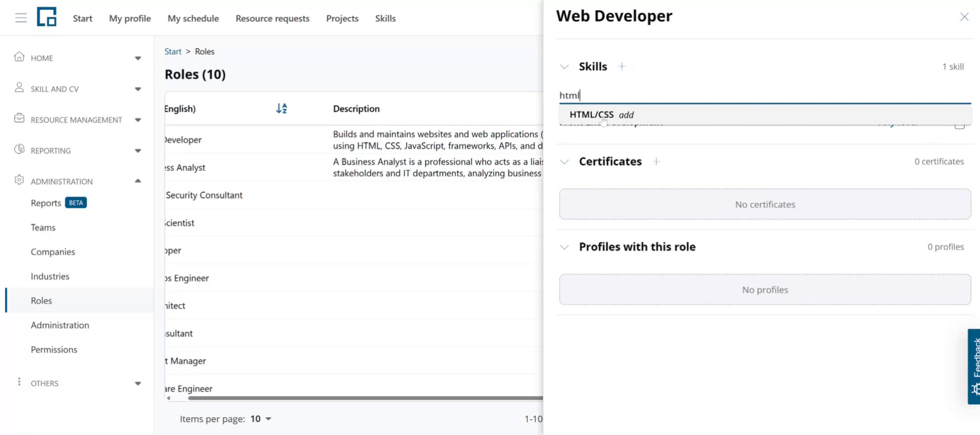This screenshot has width=980, height=435.
Task: Click the Start breadcrumb link
Action: (173, 51)
